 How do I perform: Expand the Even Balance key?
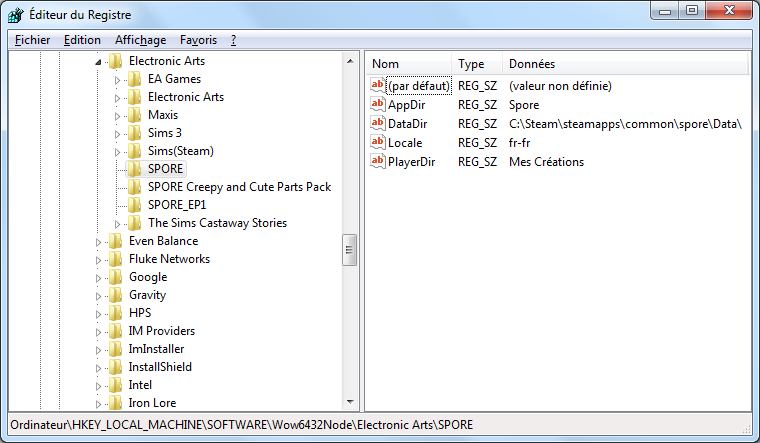98,242
